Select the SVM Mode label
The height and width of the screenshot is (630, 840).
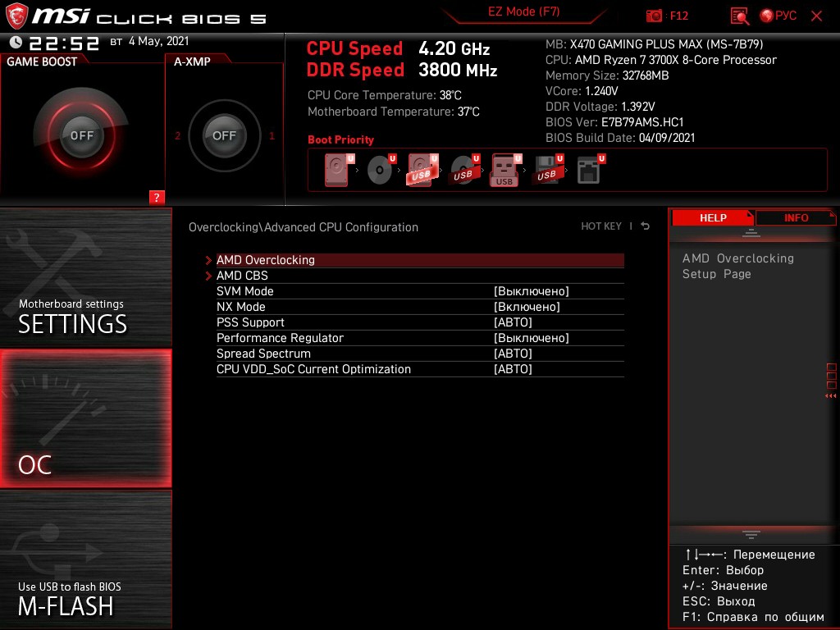tap(244, 291)
